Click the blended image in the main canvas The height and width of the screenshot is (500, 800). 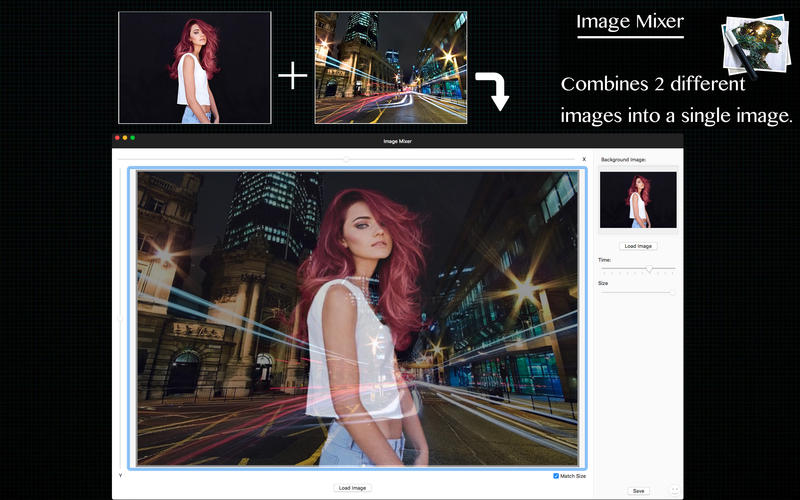(x=356, y=318)
